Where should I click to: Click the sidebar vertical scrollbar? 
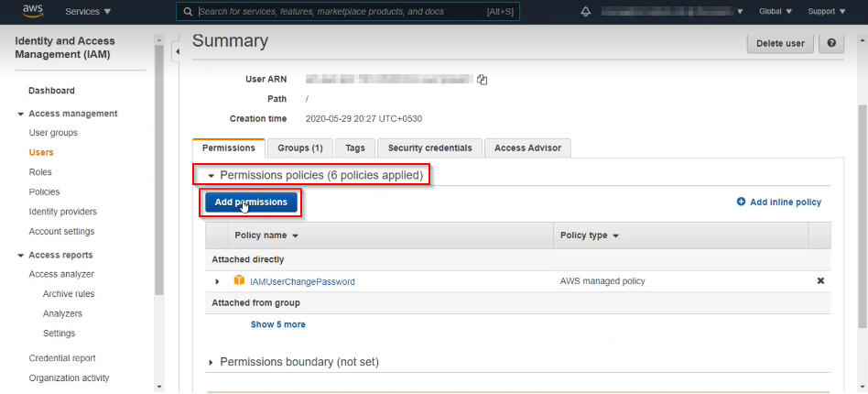tap(159, 170)
